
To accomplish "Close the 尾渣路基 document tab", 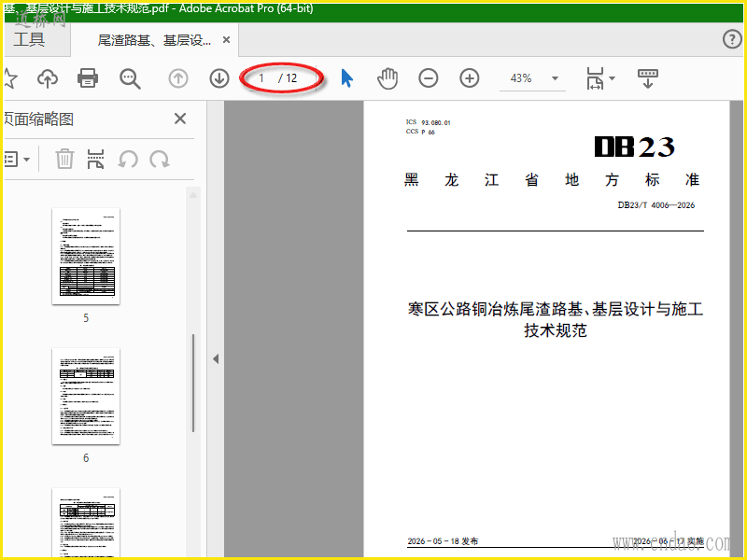I will click(227, 40).
